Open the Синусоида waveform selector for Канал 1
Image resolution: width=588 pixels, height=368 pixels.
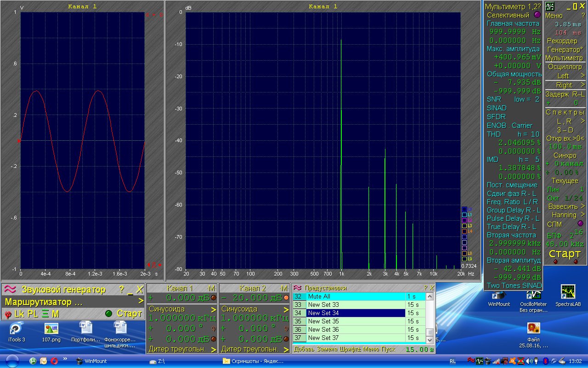pyautogui.click(x=182, y=309)
